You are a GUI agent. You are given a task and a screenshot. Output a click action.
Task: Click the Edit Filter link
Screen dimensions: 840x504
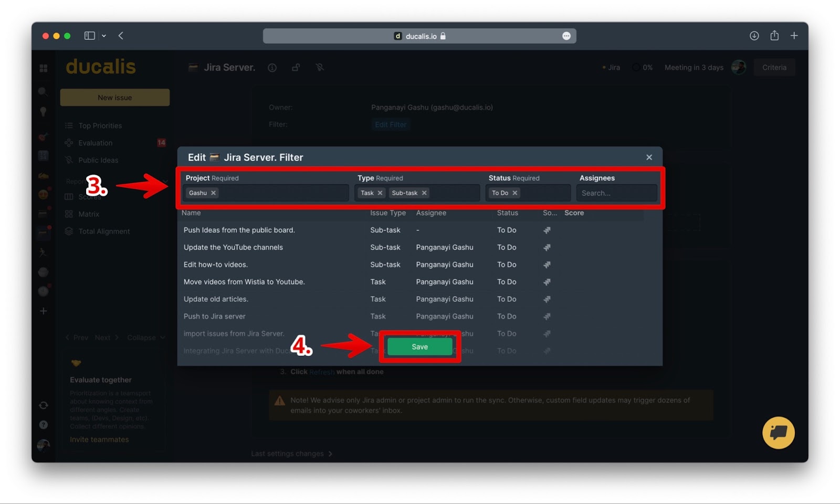tap(391, 125)
